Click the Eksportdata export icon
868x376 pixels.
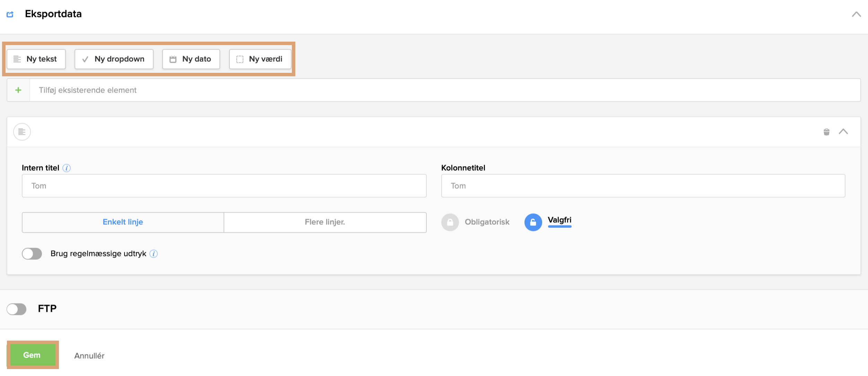10,14
